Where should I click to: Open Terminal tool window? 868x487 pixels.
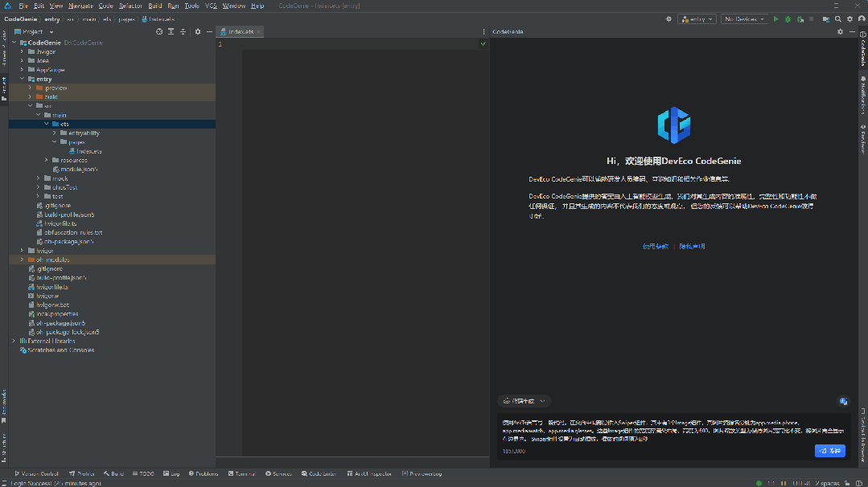click(x=241, y=473)
